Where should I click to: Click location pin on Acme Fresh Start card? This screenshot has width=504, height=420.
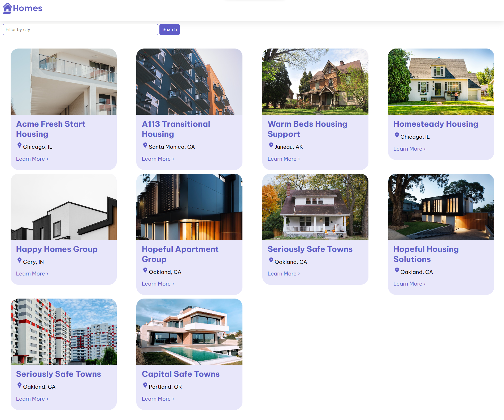pos(19,145)
